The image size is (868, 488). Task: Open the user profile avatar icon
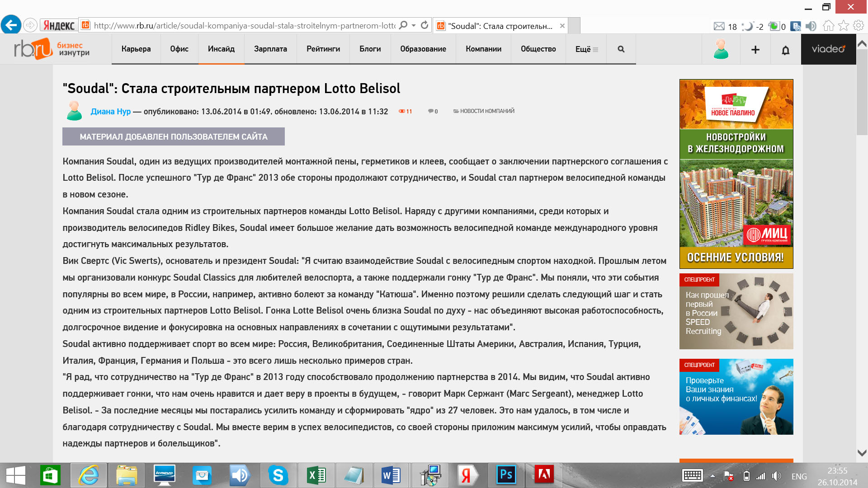[721, 49]
